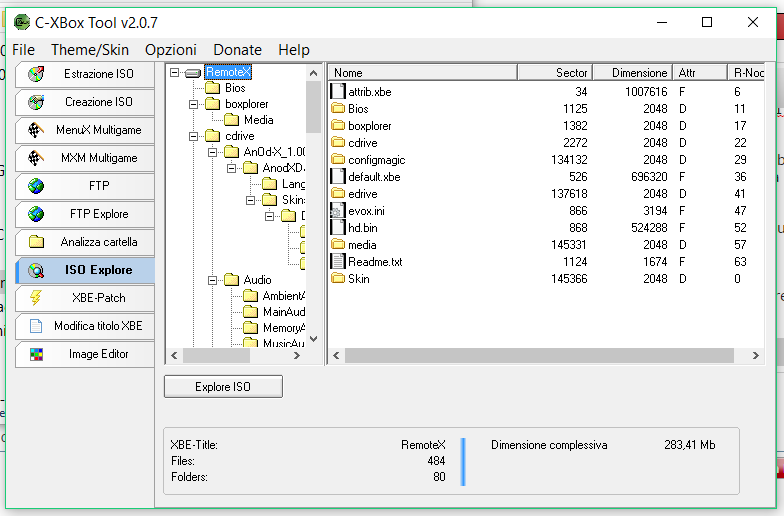Select the Ambient audio folder in tree

click(284, 296)
